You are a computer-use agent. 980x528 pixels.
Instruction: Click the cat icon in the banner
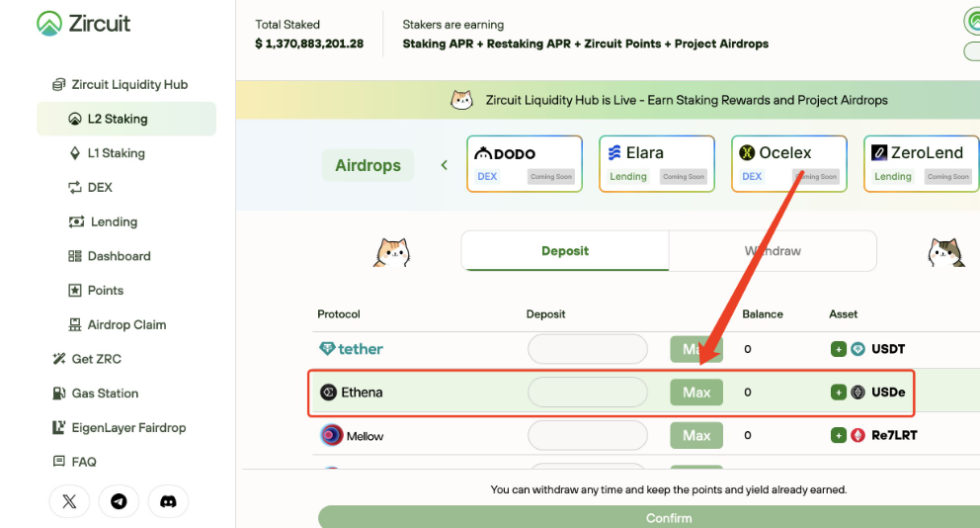click(x=462, y=100)
